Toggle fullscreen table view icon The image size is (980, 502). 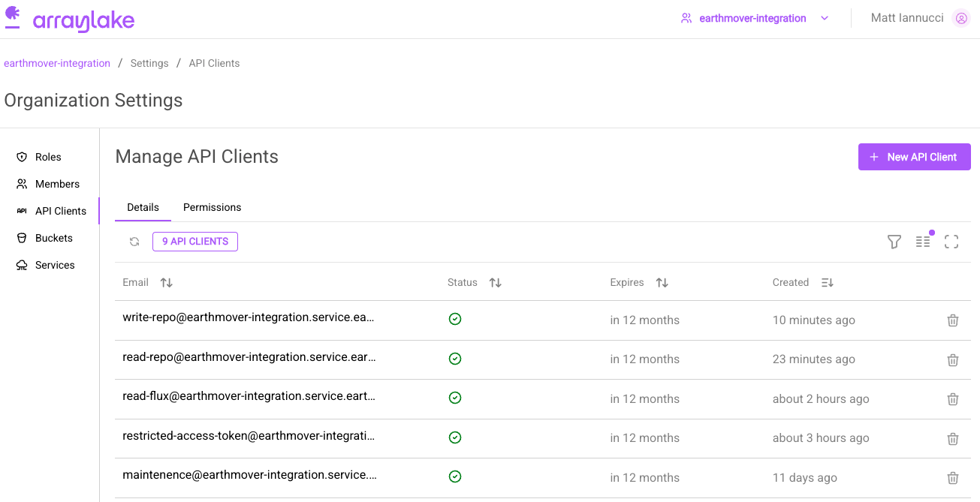click(951, 242)
